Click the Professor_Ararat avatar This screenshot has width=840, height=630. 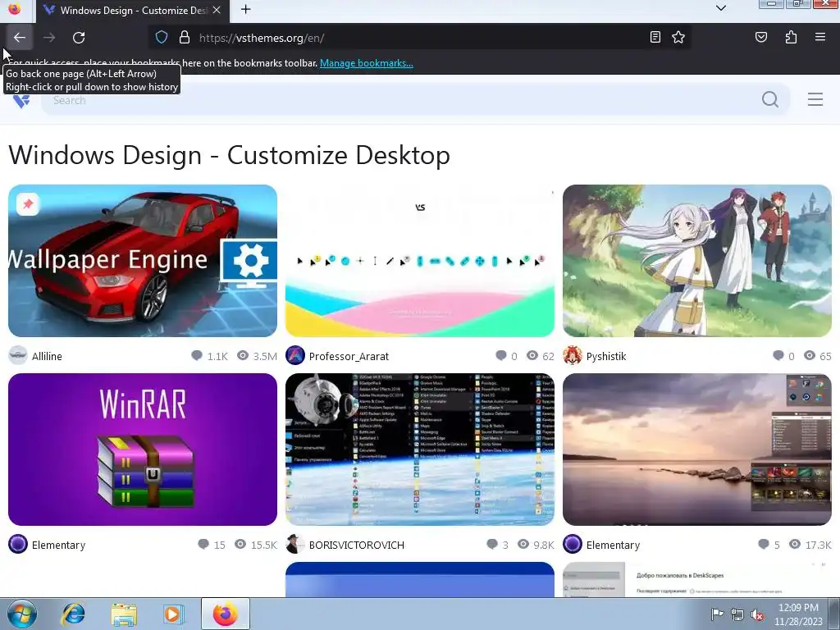[295, 356]
